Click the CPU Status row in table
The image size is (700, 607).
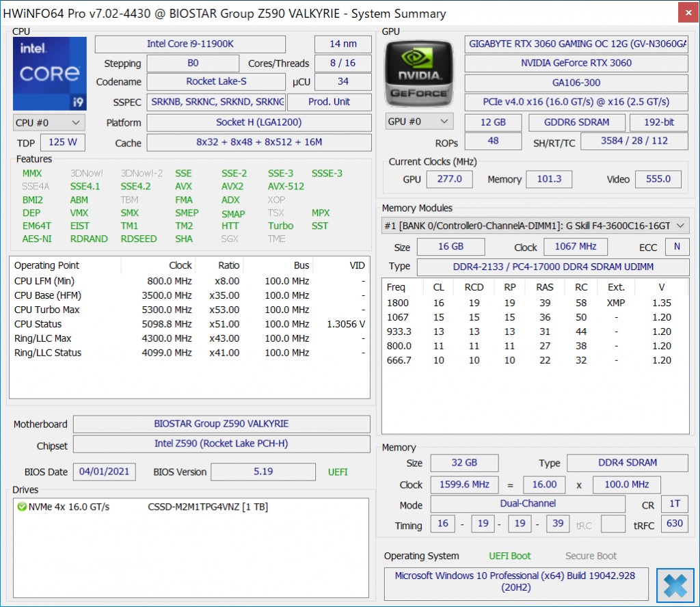189,324
